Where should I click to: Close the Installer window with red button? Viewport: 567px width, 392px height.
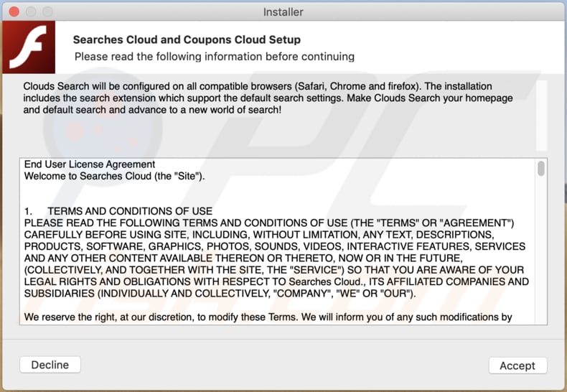(14, 11)
